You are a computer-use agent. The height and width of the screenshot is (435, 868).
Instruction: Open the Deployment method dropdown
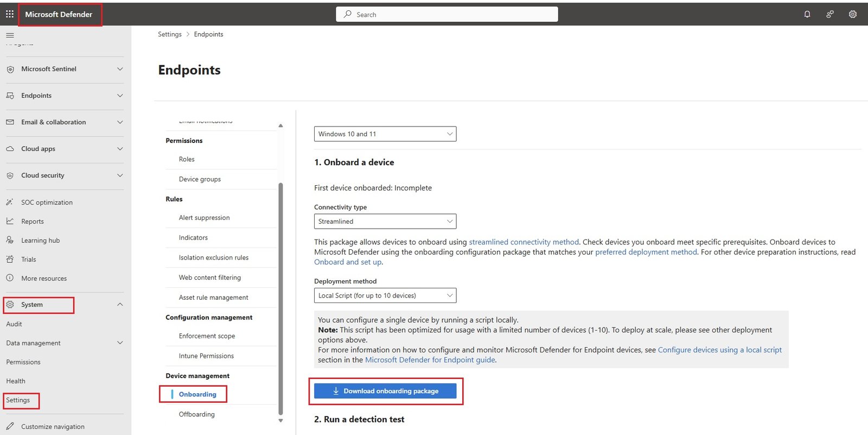(x=385, y=295)
